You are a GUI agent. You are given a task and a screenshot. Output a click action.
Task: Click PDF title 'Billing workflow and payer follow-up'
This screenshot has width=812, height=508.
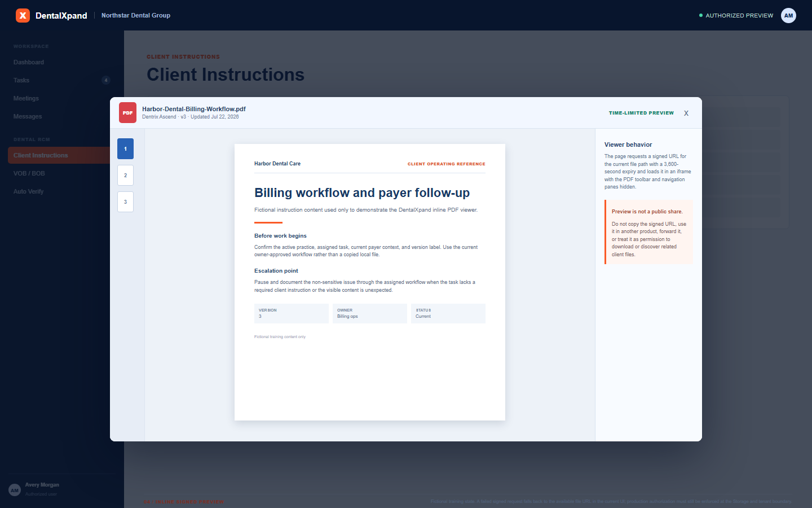coord(362,192)
